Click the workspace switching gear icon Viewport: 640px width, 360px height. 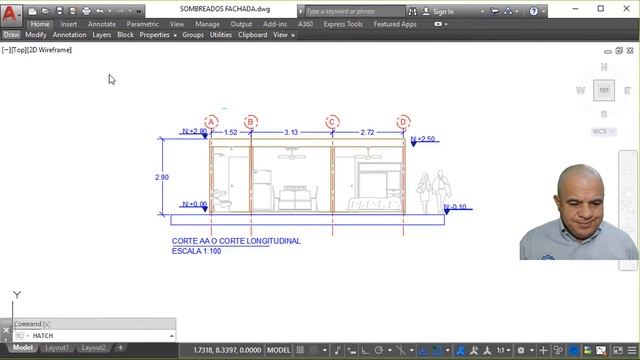521,350
